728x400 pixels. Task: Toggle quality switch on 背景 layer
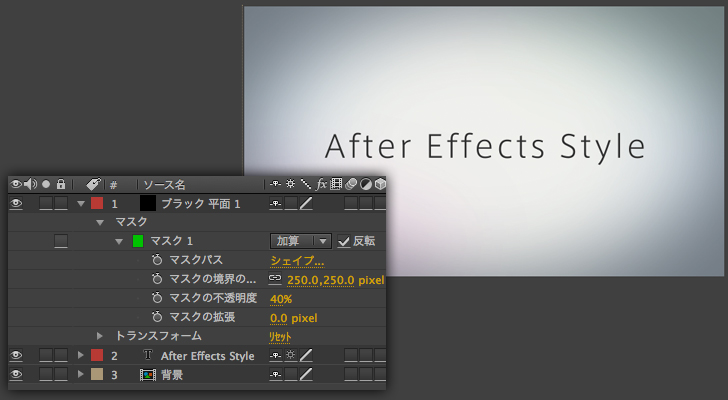306,374
